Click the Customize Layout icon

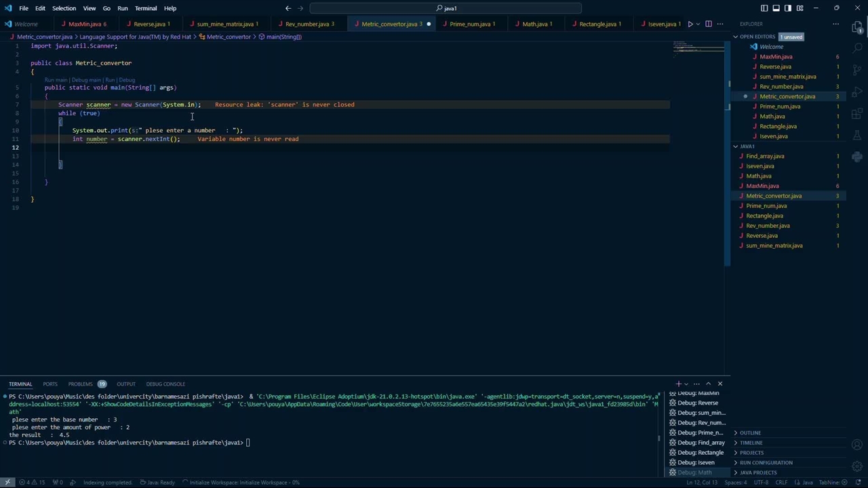(x=800, y=8)
